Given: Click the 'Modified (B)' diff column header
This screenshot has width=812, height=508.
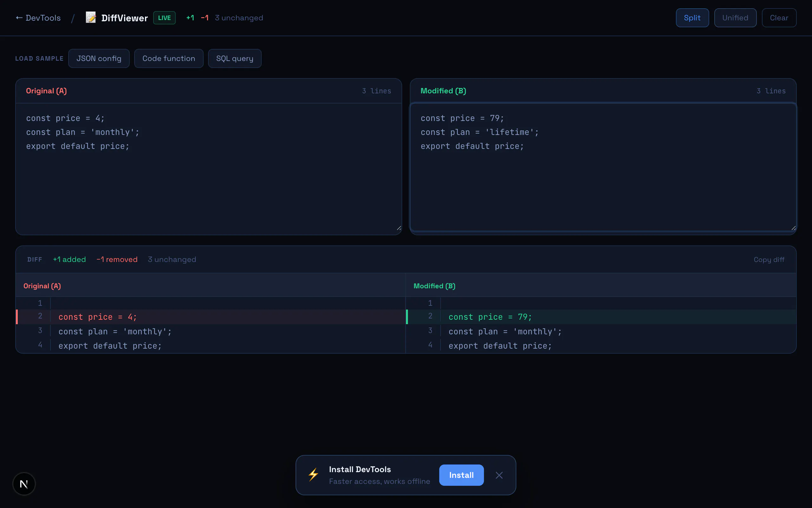Looking at the screenshot, I should (x=434, y=286).
